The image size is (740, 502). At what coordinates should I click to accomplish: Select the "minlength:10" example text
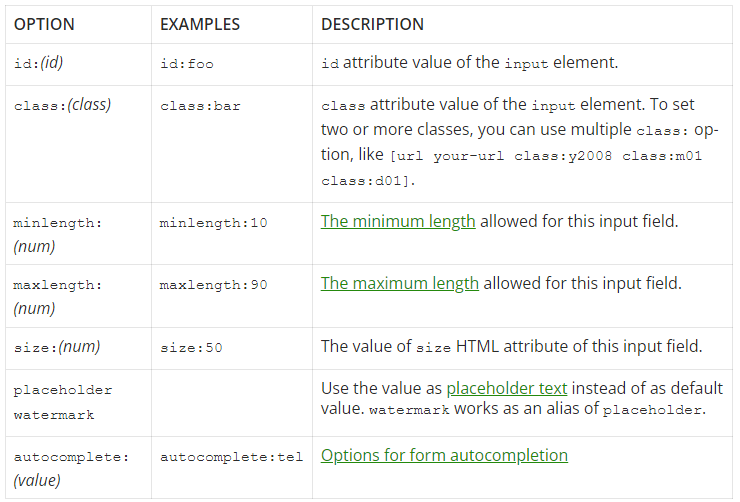213,223
